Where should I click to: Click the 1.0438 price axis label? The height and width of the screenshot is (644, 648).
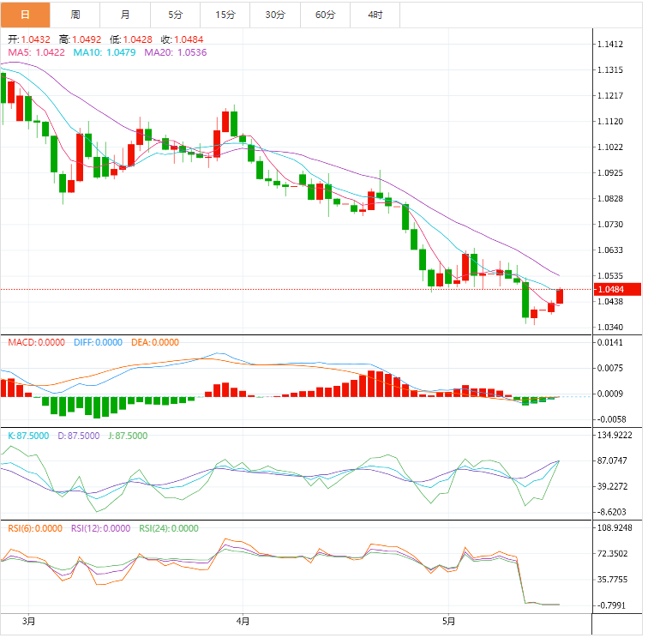pyautogui.click(x=610, y=301)
